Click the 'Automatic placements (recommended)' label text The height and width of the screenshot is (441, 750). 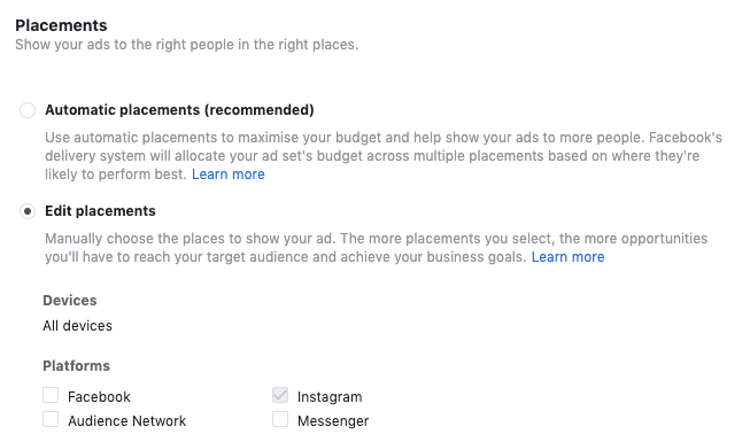click(x=179, y=110)
